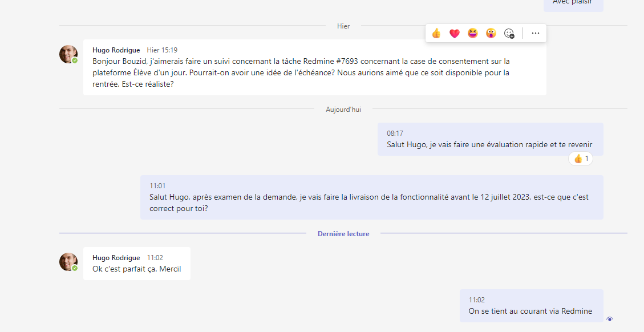Screen dimensions: 644x332
Task: Select the "évaluation rapide" message from 08:17
Action: (489, 144)
